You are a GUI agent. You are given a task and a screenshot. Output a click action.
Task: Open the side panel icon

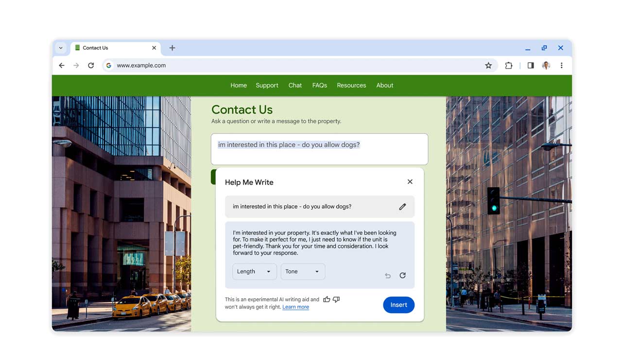pos(530,65)
